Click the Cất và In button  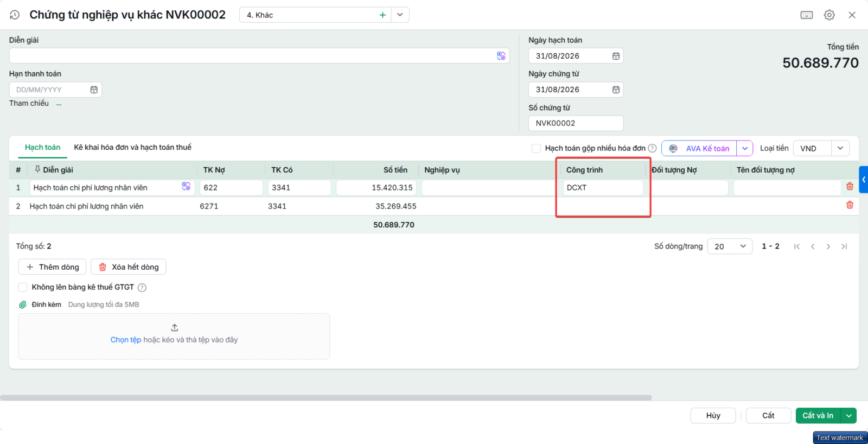(x=818, y=416)
